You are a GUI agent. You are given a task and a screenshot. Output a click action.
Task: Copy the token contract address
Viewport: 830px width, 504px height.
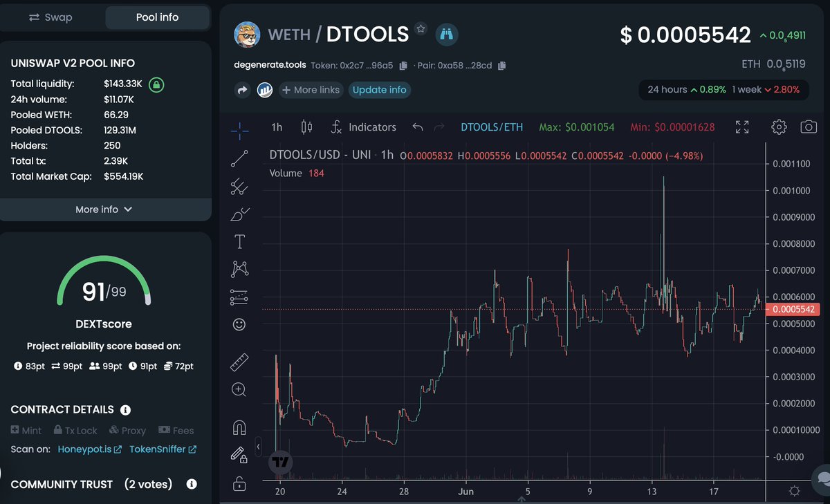(x=403, y=66)
